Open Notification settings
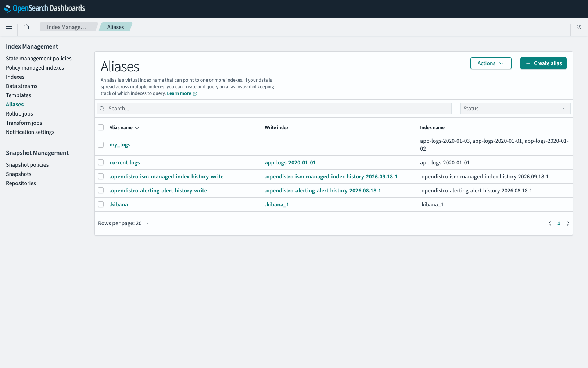This screenshot has width=588, height=368. (x=30, y=132)
